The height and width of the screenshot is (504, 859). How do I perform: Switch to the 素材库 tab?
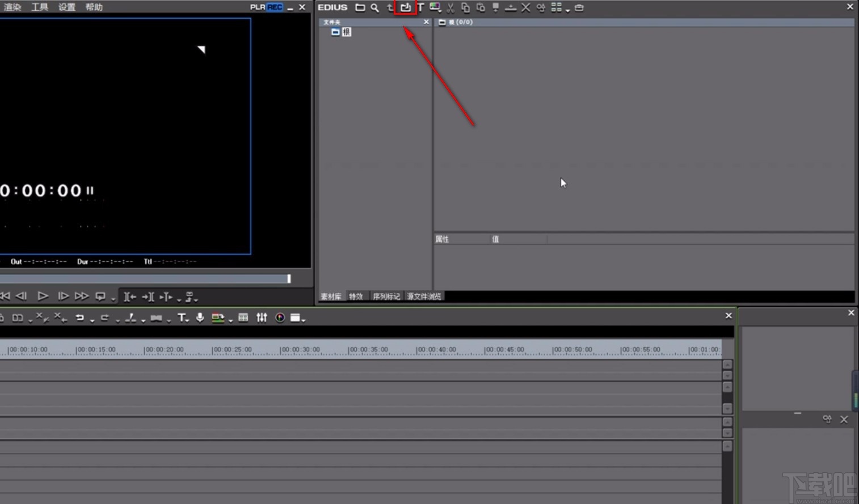(331, 297)
